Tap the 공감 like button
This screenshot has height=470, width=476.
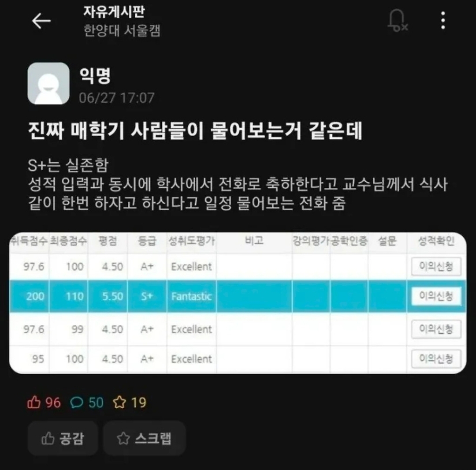[x=63, y=438]
